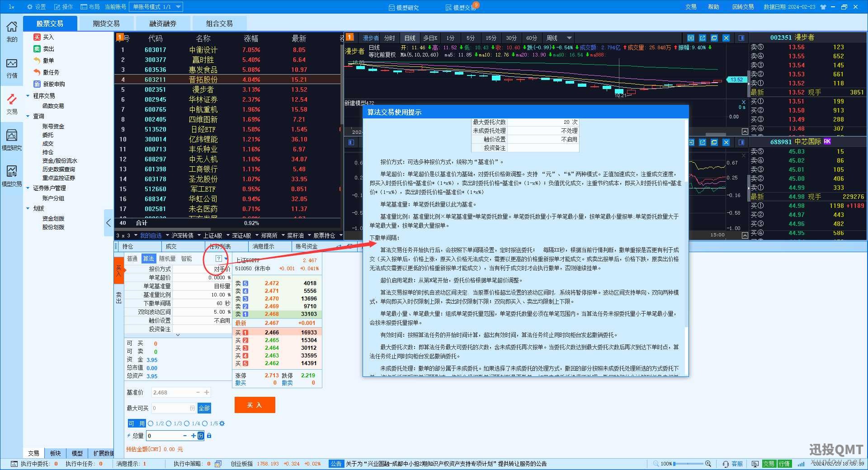The image size is (868, 470).
Task: Click the lightning icon before 总量
Action: click(129, 436)
